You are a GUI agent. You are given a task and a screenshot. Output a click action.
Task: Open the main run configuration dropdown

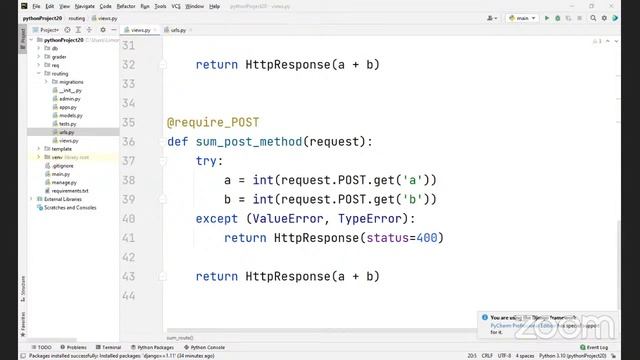tap(522, 18)
